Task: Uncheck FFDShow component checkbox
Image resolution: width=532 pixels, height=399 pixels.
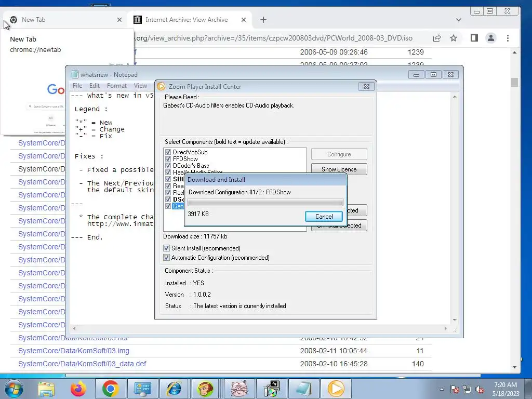Action: pos(168,159)
